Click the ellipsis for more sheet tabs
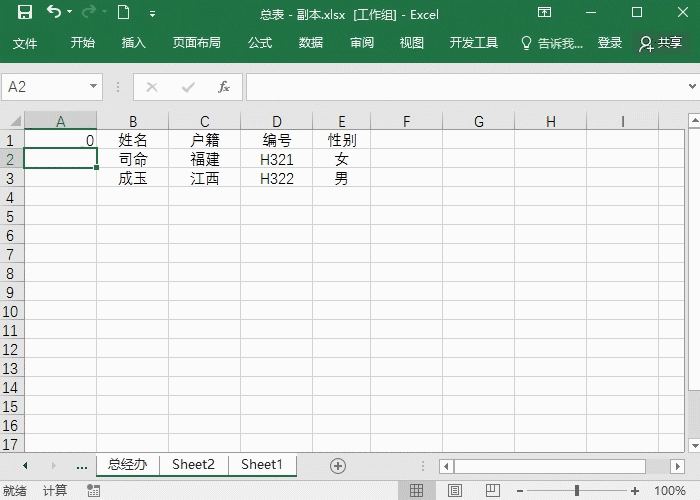Viewport: 700px width, 500px height. coord(82,467)
